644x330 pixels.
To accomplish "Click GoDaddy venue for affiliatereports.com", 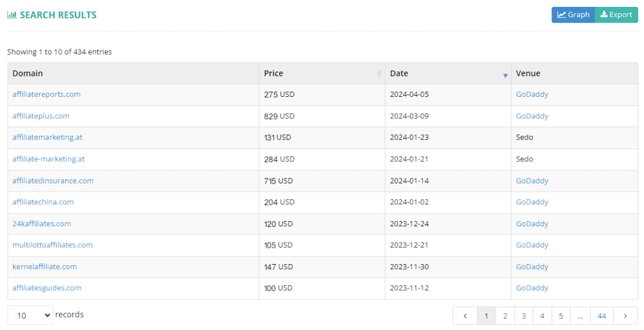I will (532, 94).
